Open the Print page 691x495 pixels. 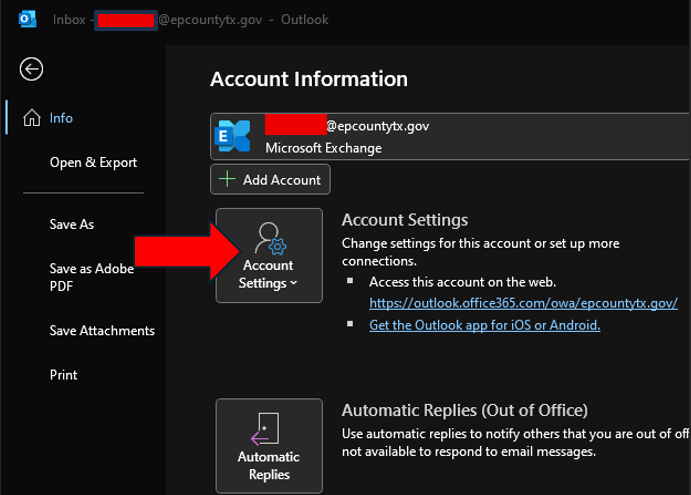(63, 375)
